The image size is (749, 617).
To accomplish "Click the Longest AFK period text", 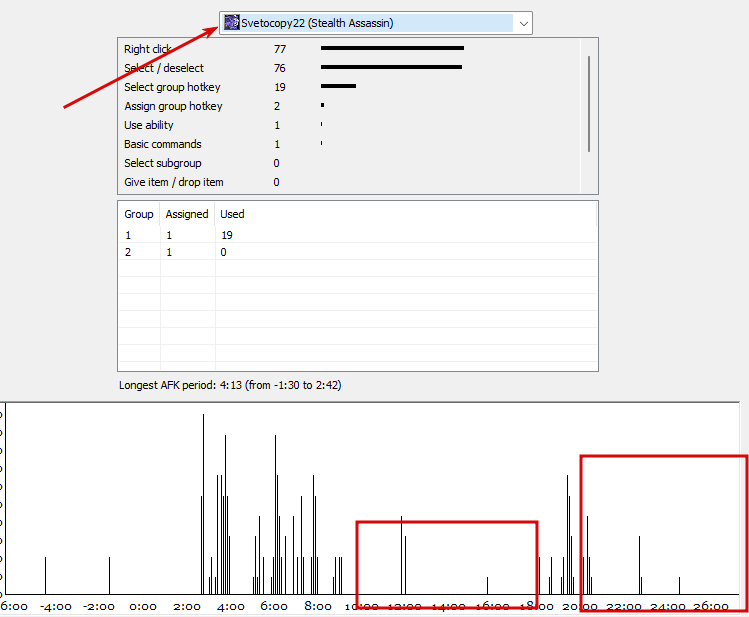I will (230, 385).
